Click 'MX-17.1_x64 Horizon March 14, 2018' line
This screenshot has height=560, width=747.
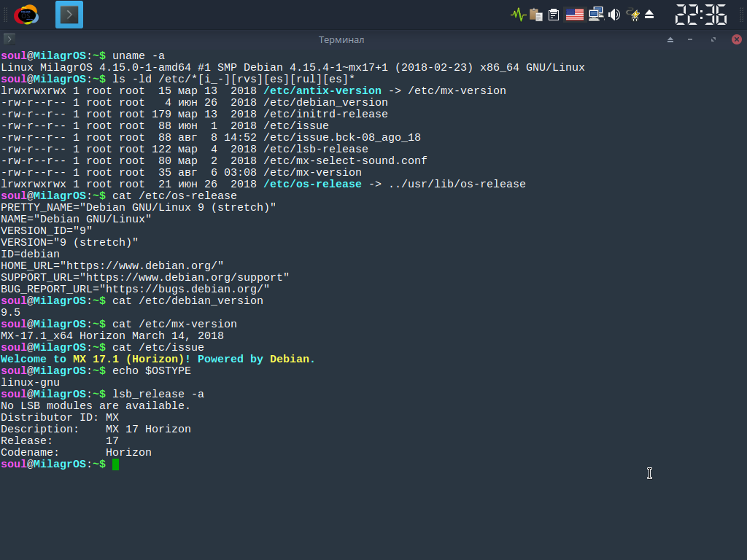112,335
